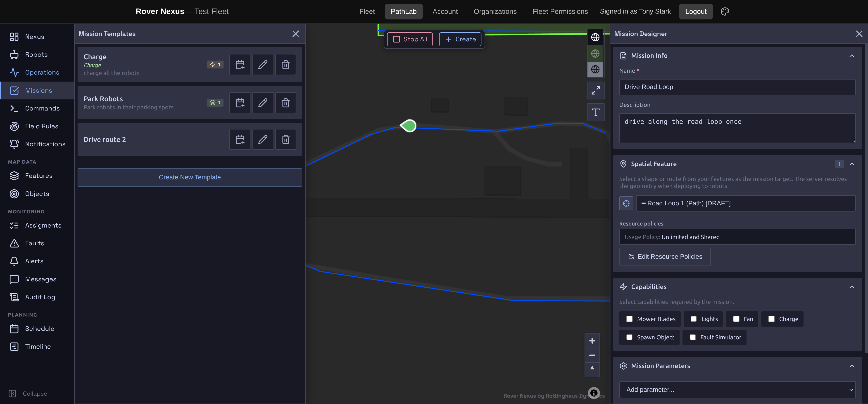Zoom out on the map
868x404 pixels.
coord(592,355)
